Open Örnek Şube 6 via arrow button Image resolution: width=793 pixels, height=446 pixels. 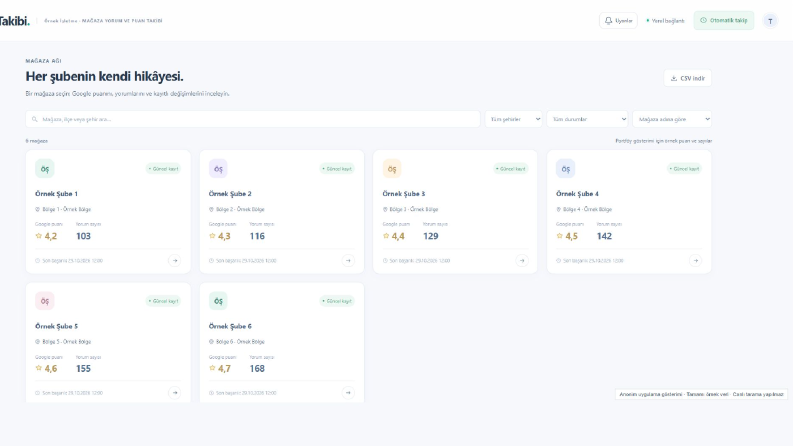[348, 392]
